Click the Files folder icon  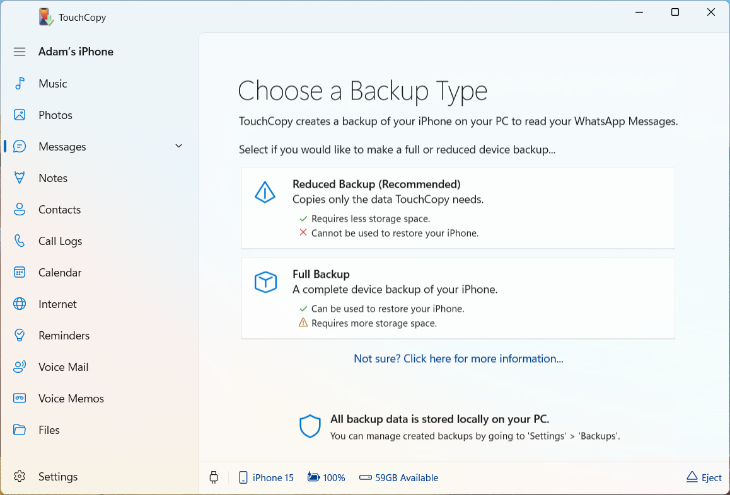click(x=20, y=429)
